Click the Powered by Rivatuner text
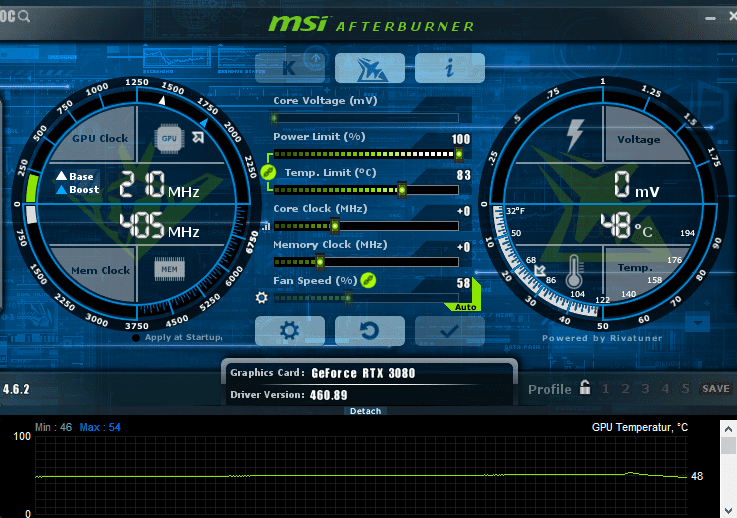The image size is (737, 518). click(x=602, y=338)
